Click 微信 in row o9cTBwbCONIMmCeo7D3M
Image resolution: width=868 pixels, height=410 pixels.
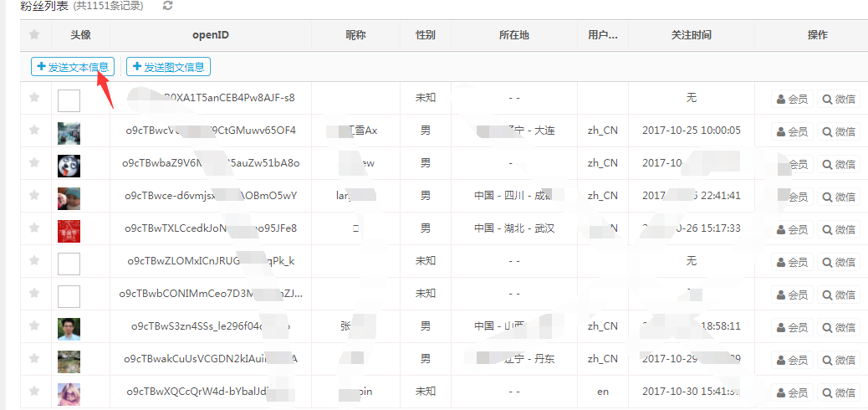click(839, 295)
